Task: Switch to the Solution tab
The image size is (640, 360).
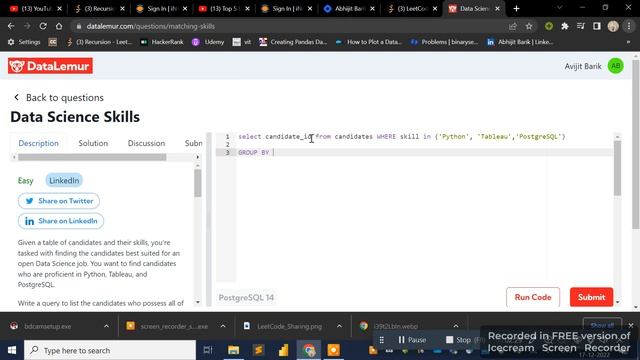Action: coord(93,143)
